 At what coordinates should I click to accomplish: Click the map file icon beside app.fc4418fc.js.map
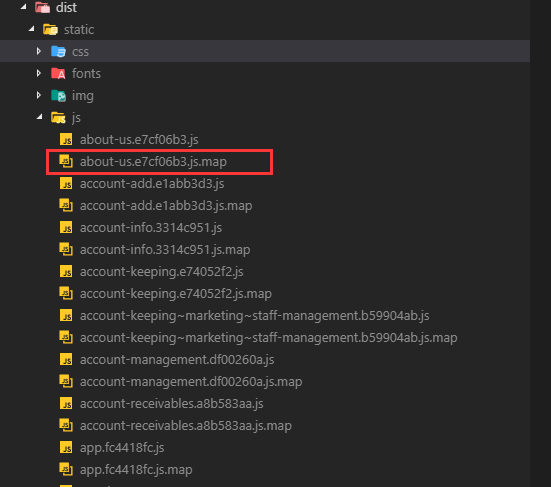66,469
